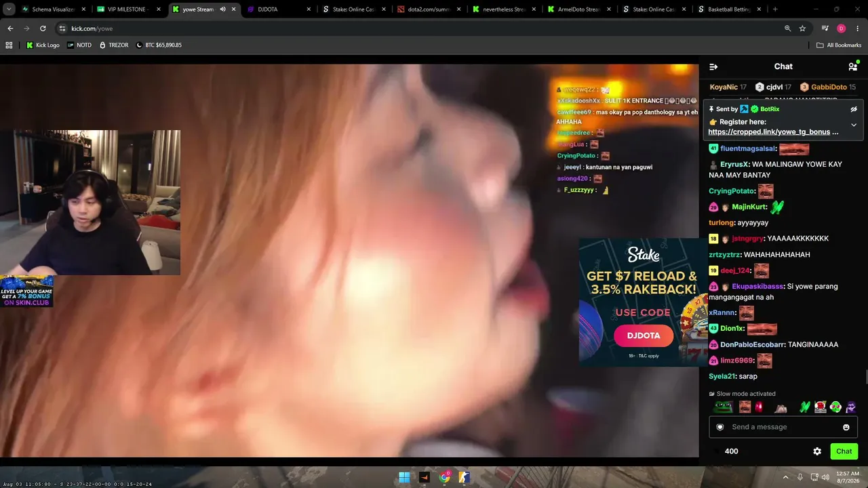Open the Chrome three-dot menu
This screenshot has height=488, width=868.
858,28
